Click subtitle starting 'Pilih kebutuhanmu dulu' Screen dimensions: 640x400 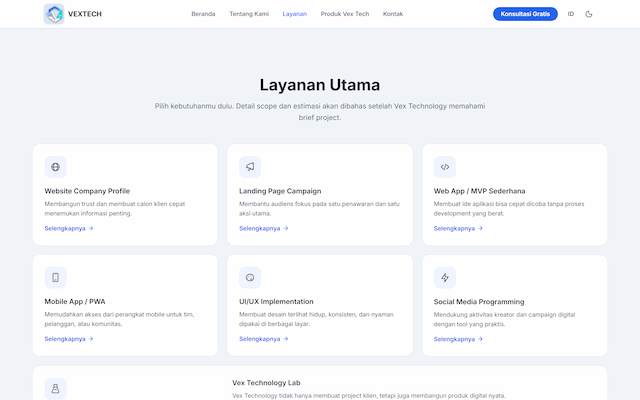click(x=320, y=112)
